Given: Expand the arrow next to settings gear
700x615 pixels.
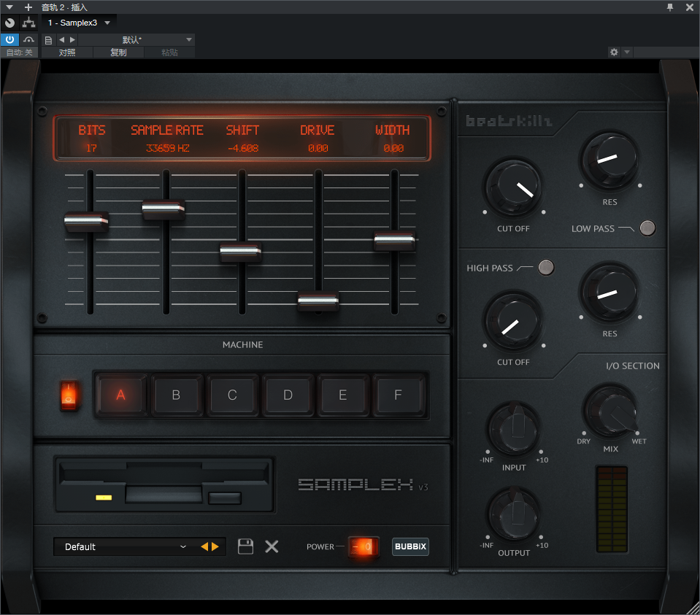Looking at the screenshot, I should coord(627,53).
